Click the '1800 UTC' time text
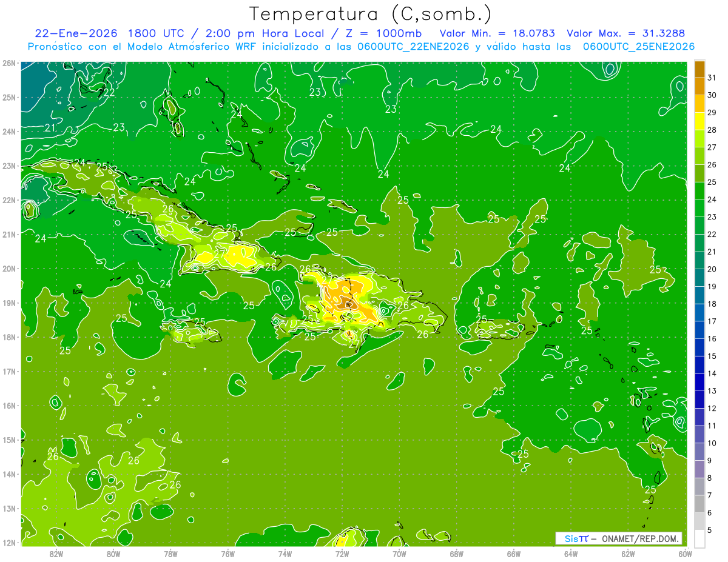The image size is (728, 562). pyautogui.click(x=157, y=33)
